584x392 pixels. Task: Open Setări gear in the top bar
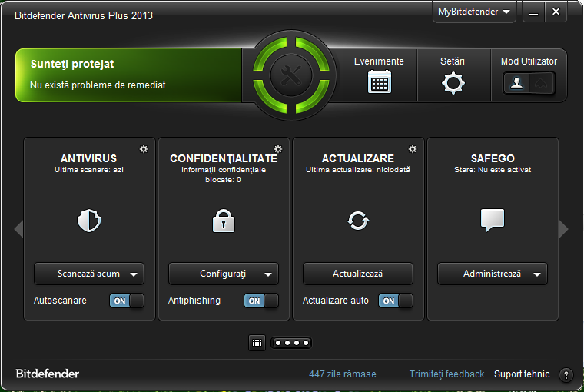coord(453,82)
